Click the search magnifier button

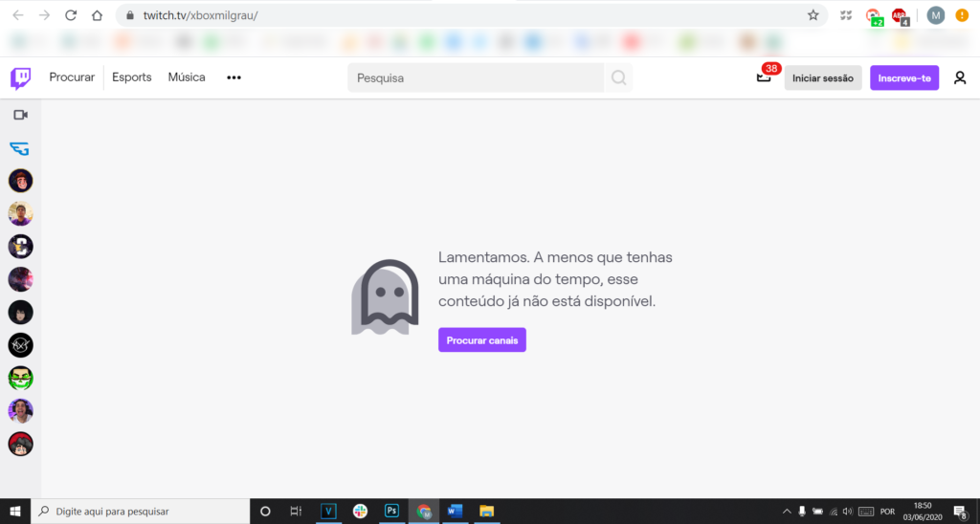click(619, 78)
